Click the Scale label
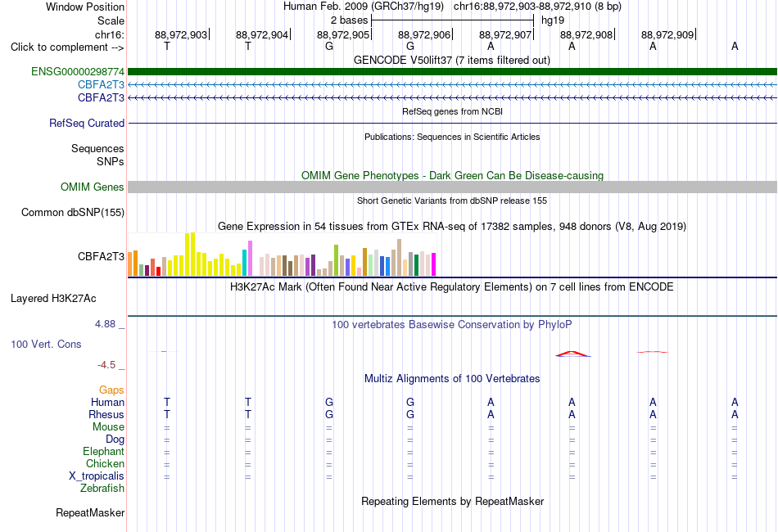 [111, 20]
